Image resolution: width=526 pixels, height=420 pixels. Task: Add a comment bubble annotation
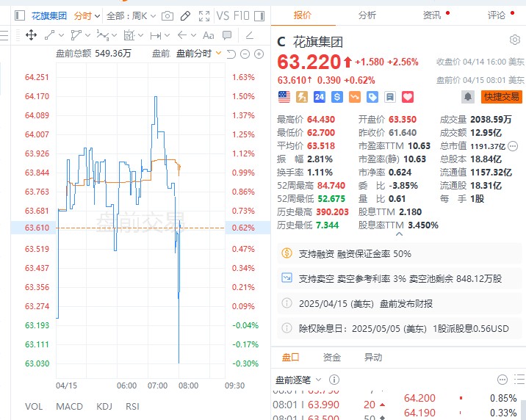point(227,35)
